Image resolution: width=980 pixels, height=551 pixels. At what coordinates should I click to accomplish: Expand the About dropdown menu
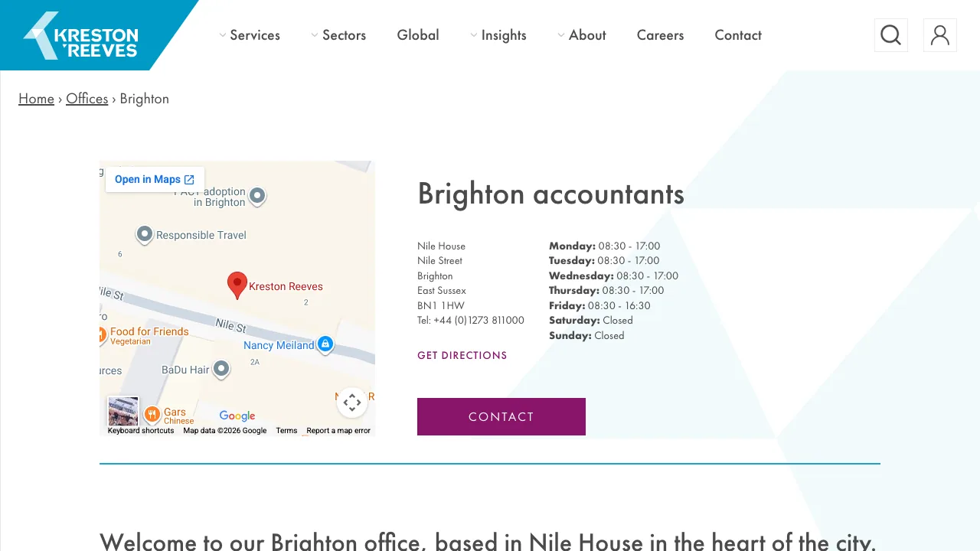(x=582, y=35)
